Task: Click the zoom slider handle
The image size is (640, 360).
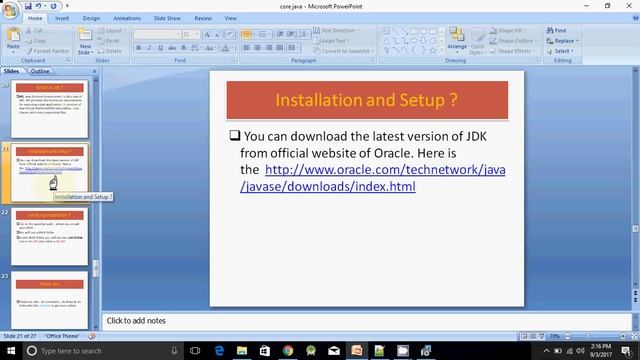Action: click(x=588, y=336)
